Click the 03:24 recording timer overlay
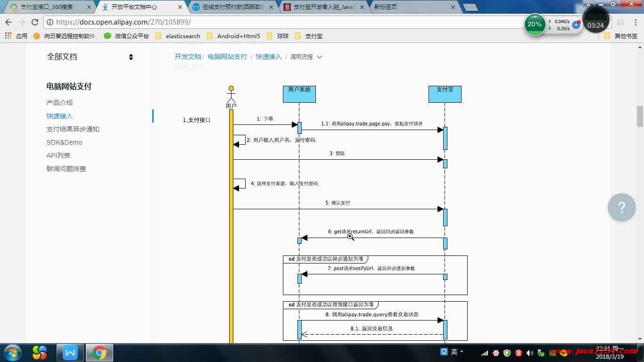This screenshot has width=644, height=362. (x=596, y=20)
